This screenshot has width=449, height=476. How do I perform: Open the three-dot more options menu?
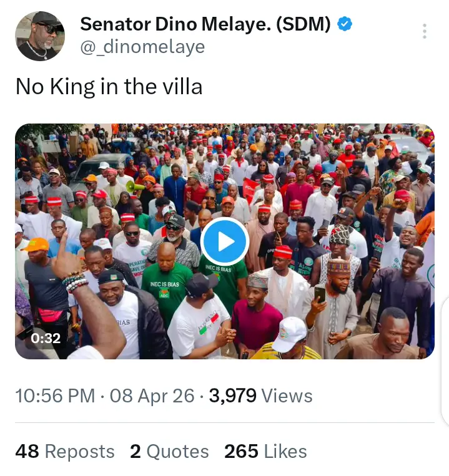(425, 31)
